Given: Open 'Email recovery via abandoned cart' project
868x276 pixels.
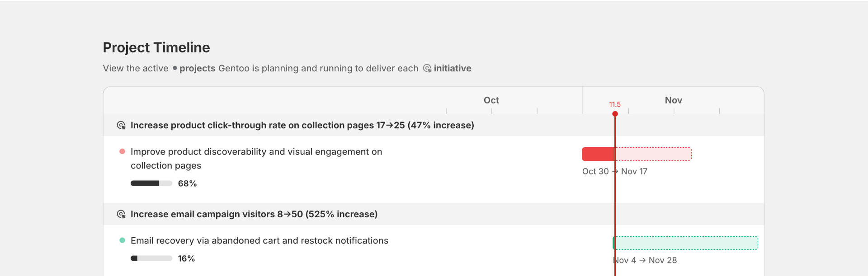Looking at the screenshot, I should coord(259,241).
